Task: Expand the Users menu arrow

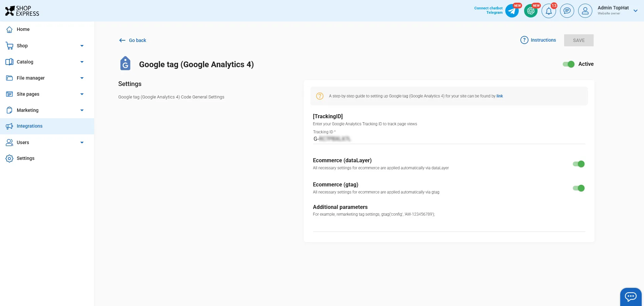Action: (x=82, y=142)
